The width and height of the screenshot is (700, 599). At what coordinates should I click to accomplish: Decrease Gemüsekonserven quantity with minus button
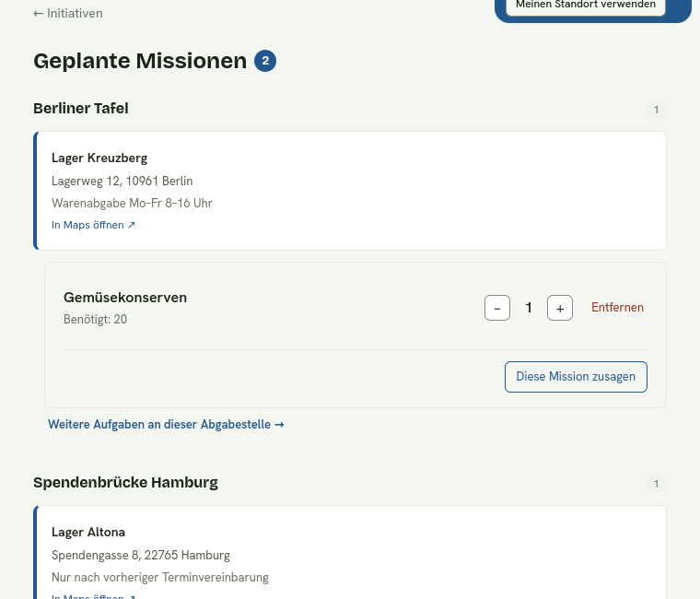497,308
